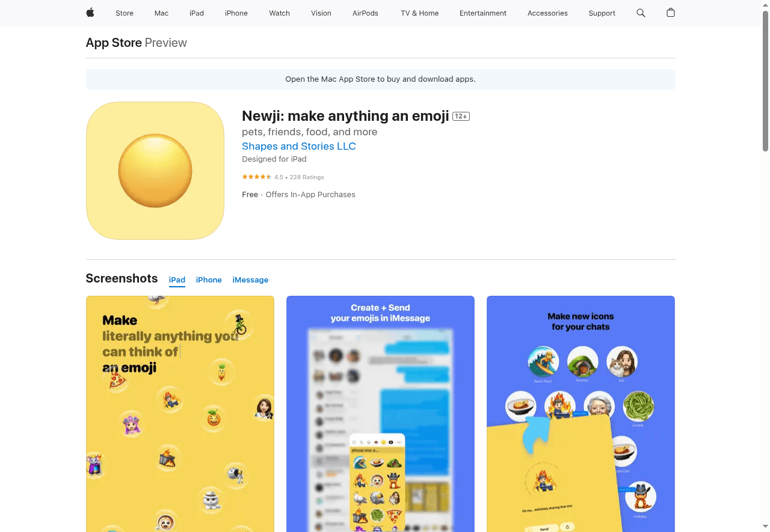770x532 pixels.
Task: Click the Newji yellow app icon
Action: [155, 171]
